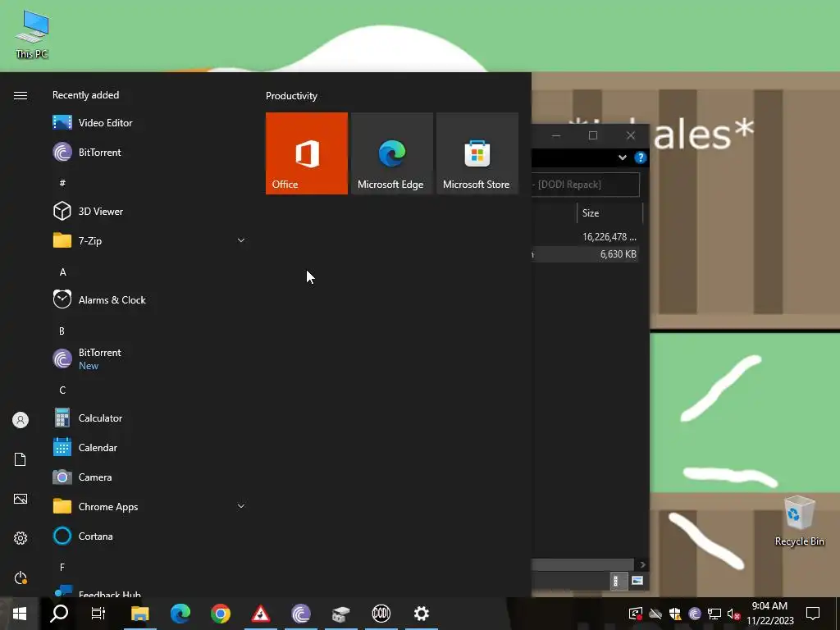Open the notification center icon
Image resolution: width=840 pixels, height=630 pixels.
tap(813, 614)
